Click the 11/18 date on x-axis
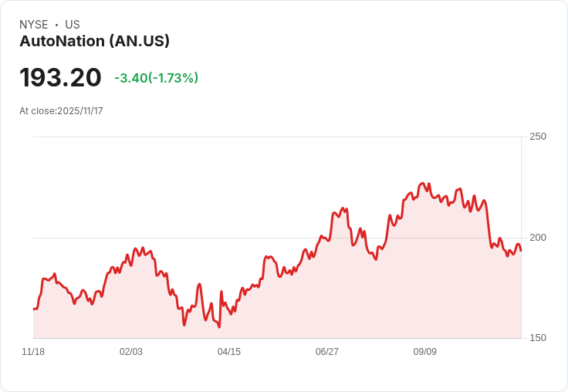Screen dimensions: 568x392 coord(33,352)
